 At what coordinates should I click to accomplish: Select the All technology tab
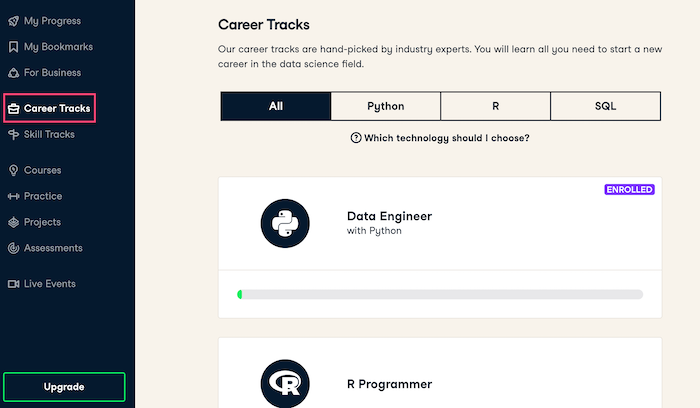(276, 106)
